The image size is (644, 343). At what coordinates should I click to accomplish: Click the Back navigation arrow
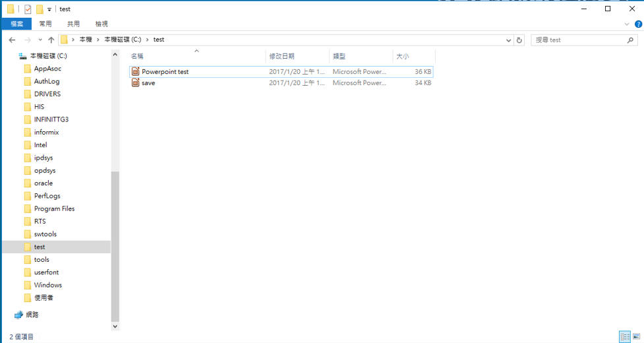click(12, 40)
